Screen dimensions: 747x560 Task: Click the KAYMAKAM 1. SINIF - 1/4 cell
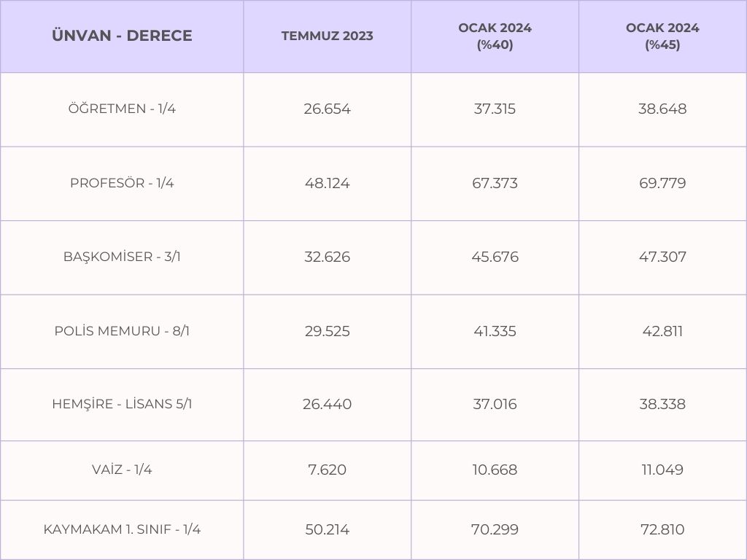click(x=122, y=529)
